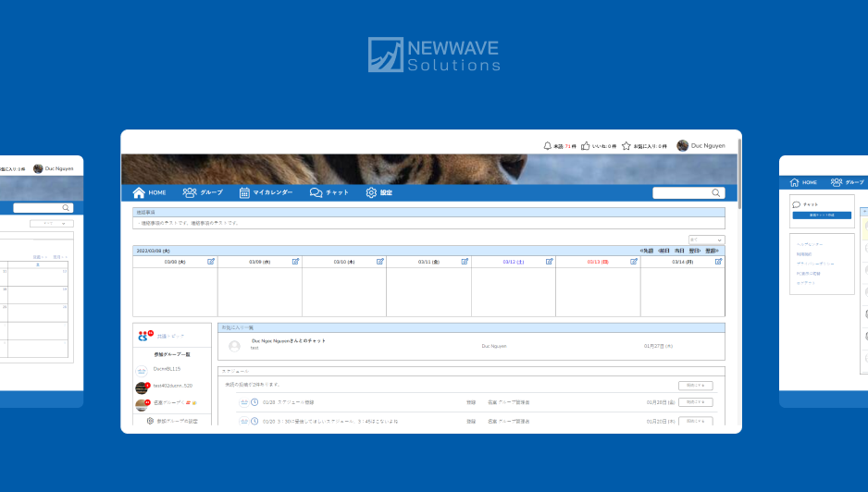Image resolution: width=868 pixels, height=492 pixels.
Task: Click the edit icon for 03/08
Action: 211,262
